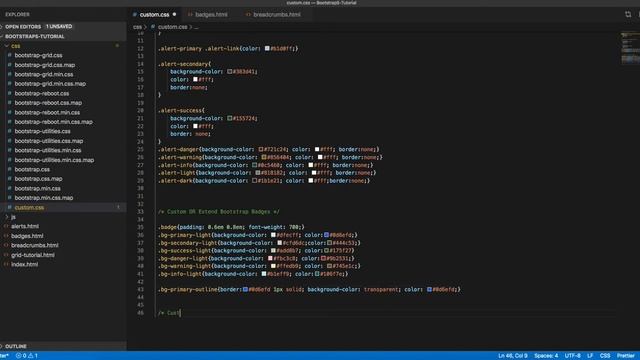
Task: Click the .badge rule on line 35
Action: point(231,227)
